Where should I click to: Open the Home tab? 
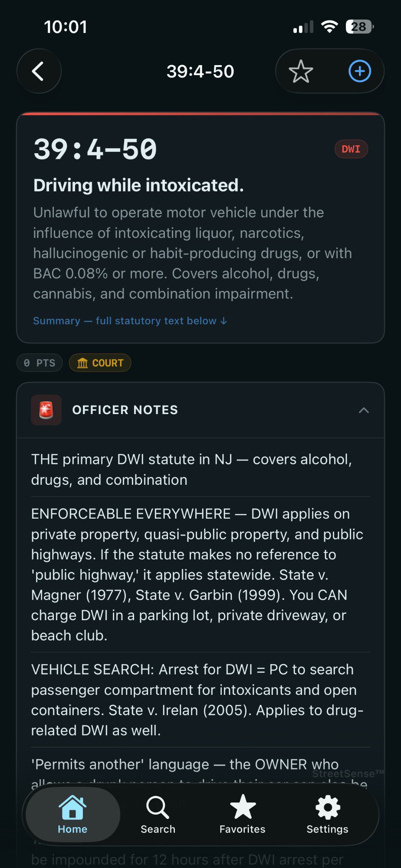(x=72, y=815)
